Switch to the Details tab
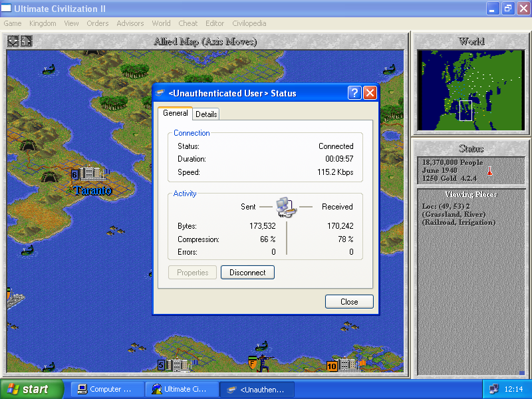Image resolution: width=532 pixels, height=399 pixels. click(206, 114)
